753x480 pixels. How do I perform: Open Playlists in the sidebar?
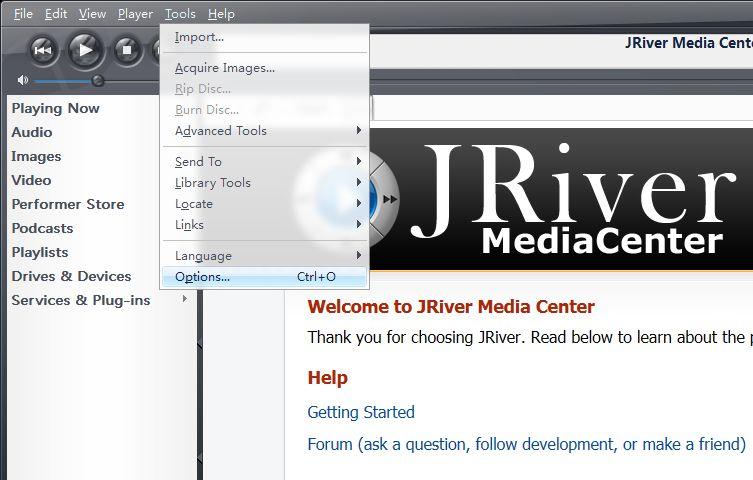click(40, 252)
